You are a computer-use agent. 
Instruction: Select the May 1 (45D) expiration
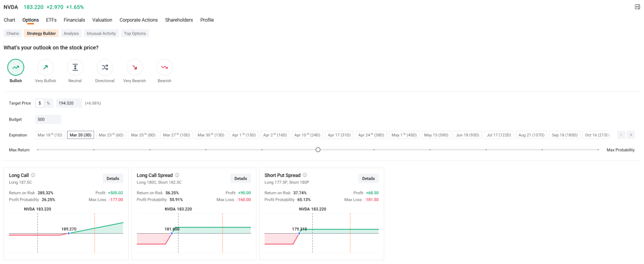[404, 135]
